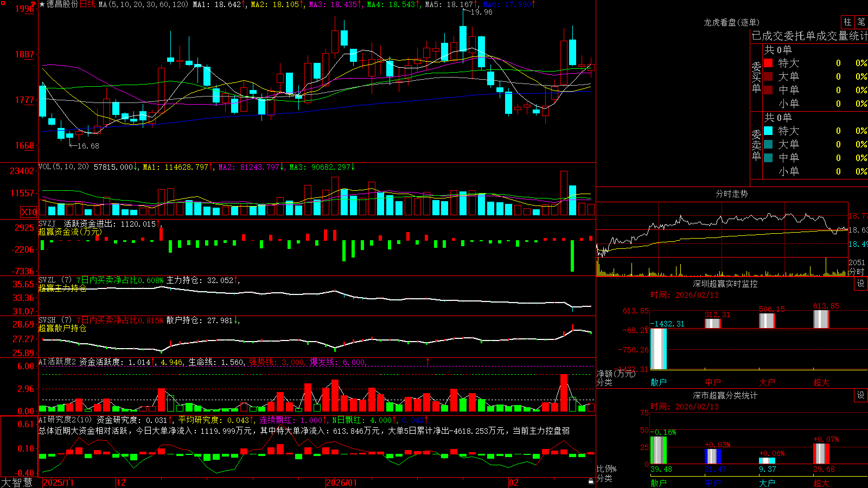Viewport: 868px width, 488px height.
Task: Click the 613.85 超大 net amount bar label
Action: 826,306
